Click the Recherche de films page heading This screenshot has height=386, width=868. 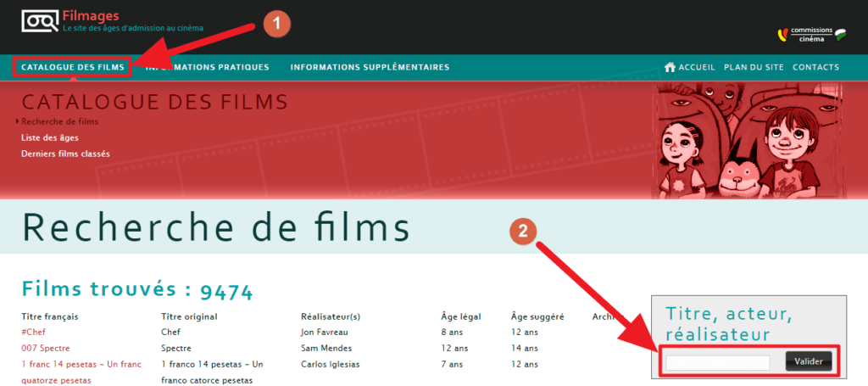pos(216,227)
